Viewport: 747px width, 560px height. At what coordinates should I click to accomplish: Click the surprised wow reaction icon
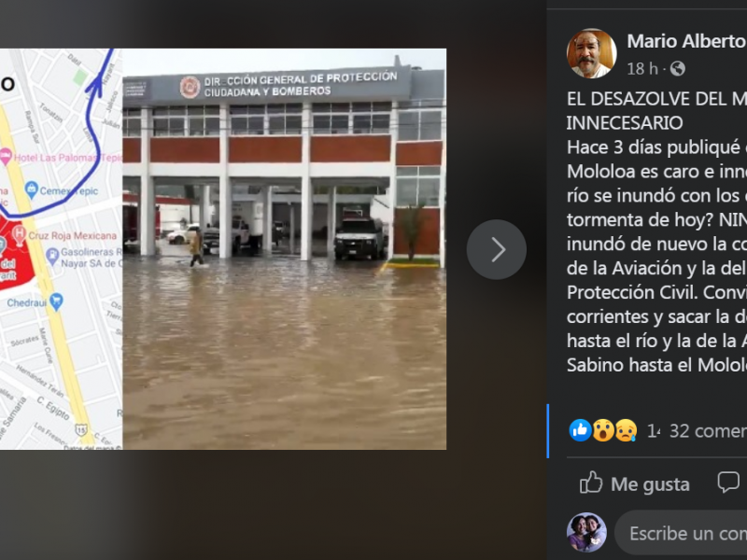point(603,430)
